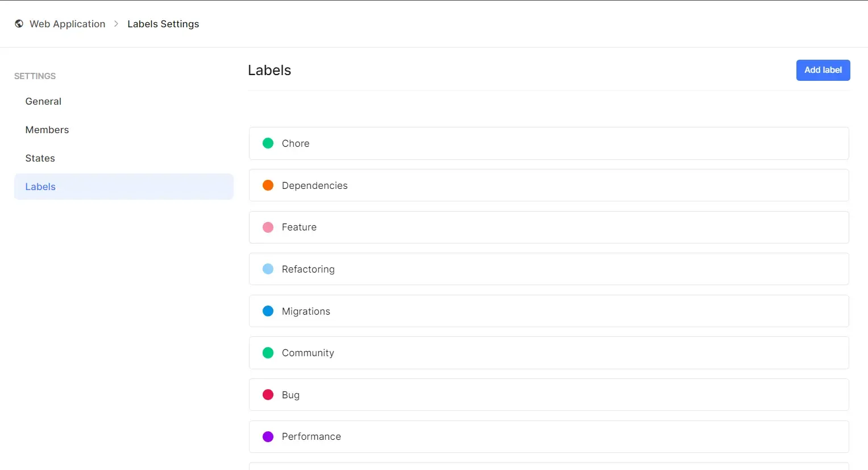
Task: Open the General settings page
Action: click(43, 101)
